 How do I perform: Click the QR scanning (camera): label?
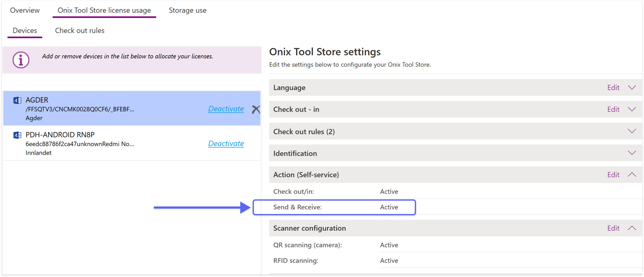click(x=308, y=245)
